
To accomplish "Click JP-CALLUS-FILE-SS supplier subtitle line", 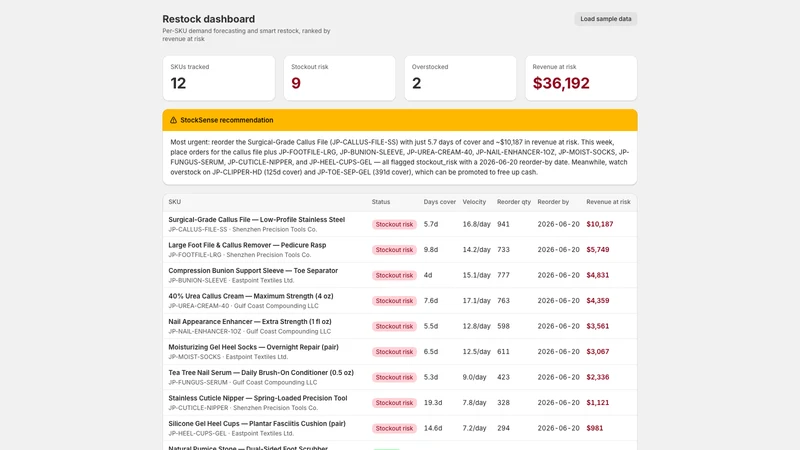I will click(242, 230).
